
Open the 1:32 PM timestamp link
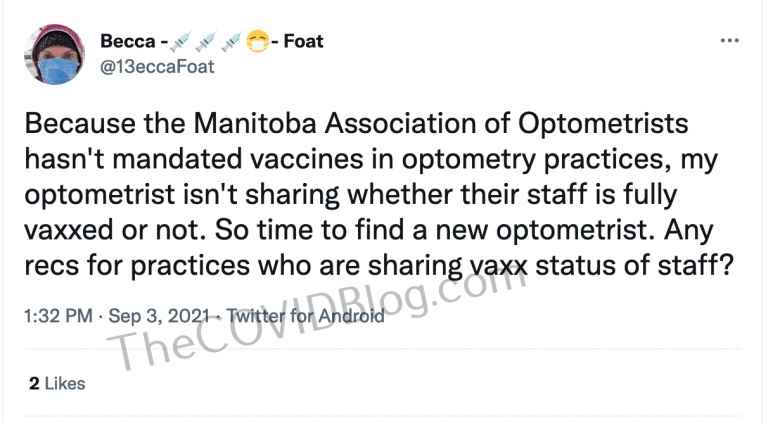coord(58,316)
